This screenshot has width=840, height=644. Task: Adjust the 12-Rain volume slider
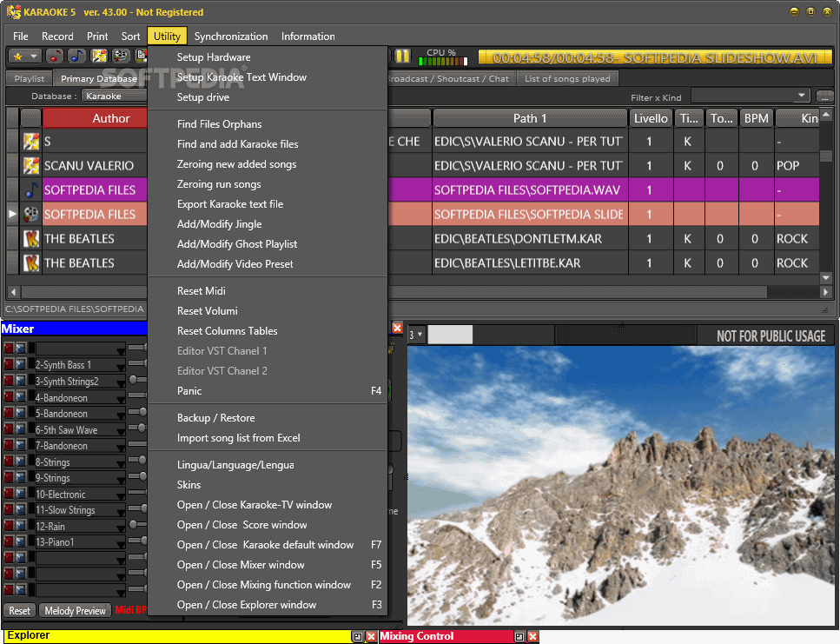(133, 524)
